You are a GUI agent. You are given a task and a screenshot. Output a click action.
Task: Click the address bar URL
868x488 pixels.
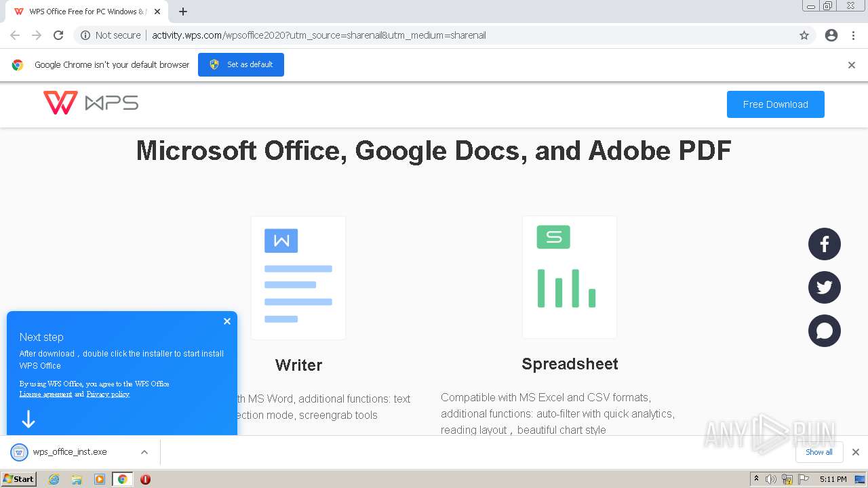pos(319,35)
